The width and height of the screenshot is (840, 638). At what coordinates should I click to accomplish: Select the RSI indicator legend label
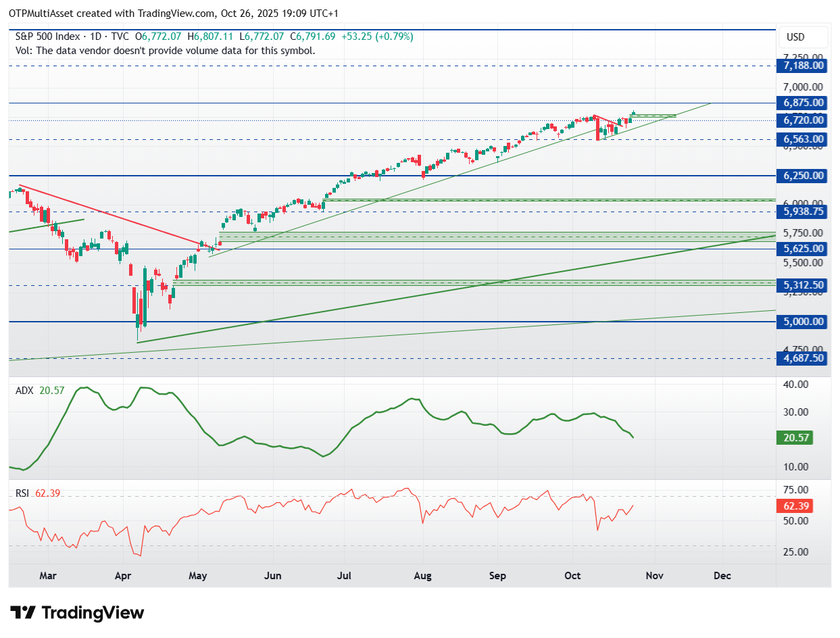click(23, 493)
